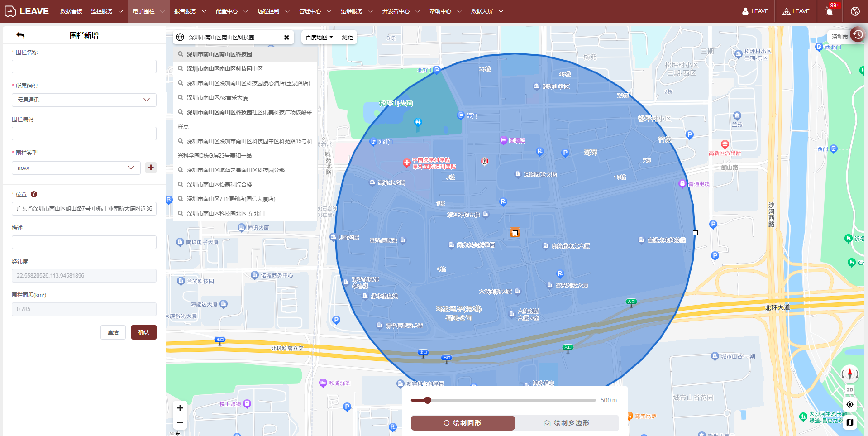Click the radius slider handle
The image size is (868, 436).
click(428, 400)
